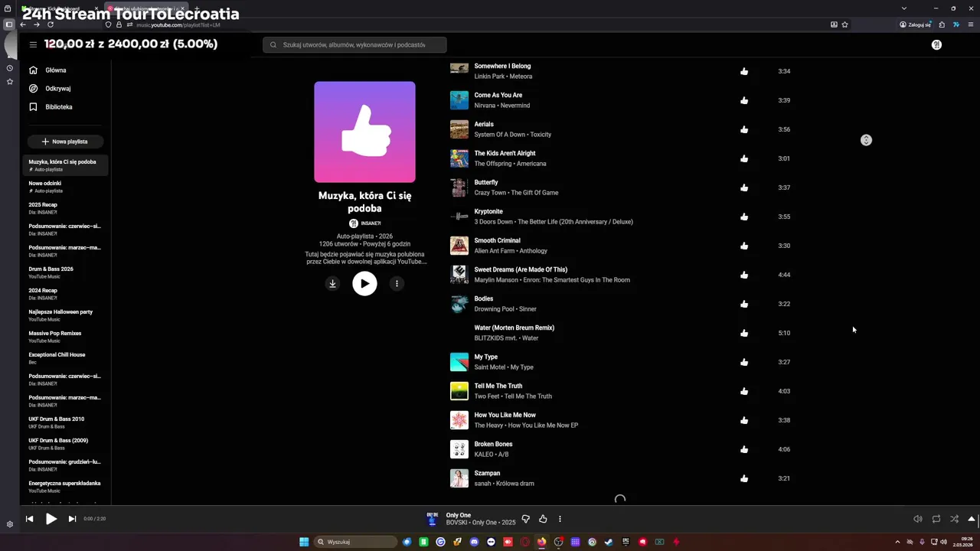980x551 pixels.
Task: Dislike the current track Only One
Action: click(x=525, y=519)
